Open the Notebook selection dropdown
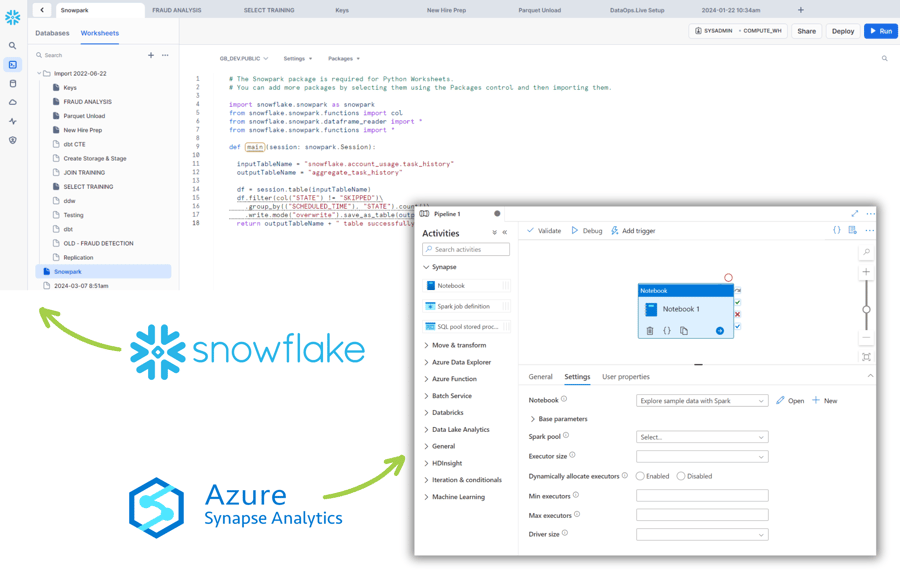 [702, 401]
